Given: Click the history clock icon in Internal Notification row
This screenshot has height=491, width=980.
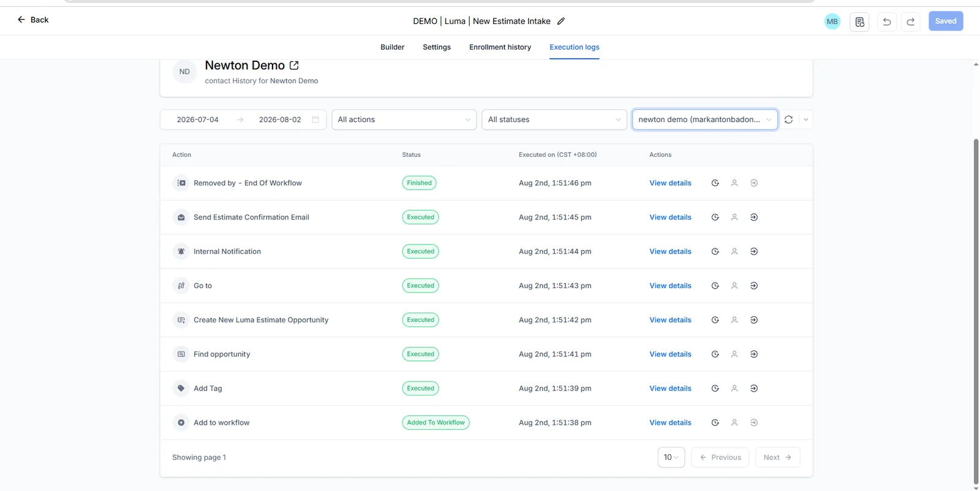Looking at the screenshot, I should point(715,251).
